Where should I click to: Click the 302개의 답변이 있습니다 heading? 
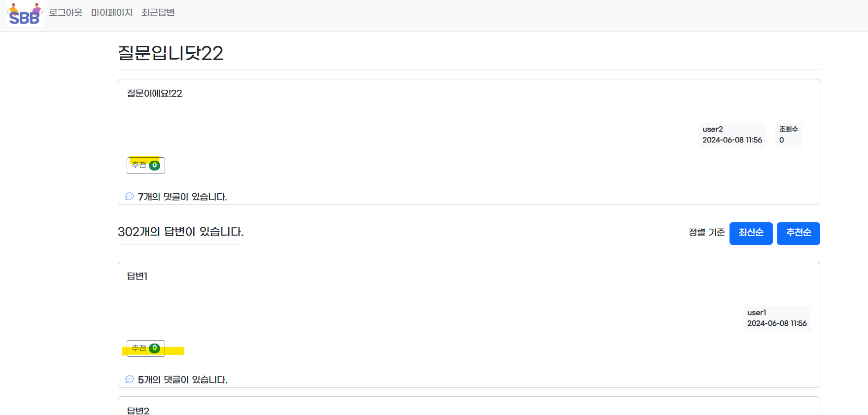[180, 232]
